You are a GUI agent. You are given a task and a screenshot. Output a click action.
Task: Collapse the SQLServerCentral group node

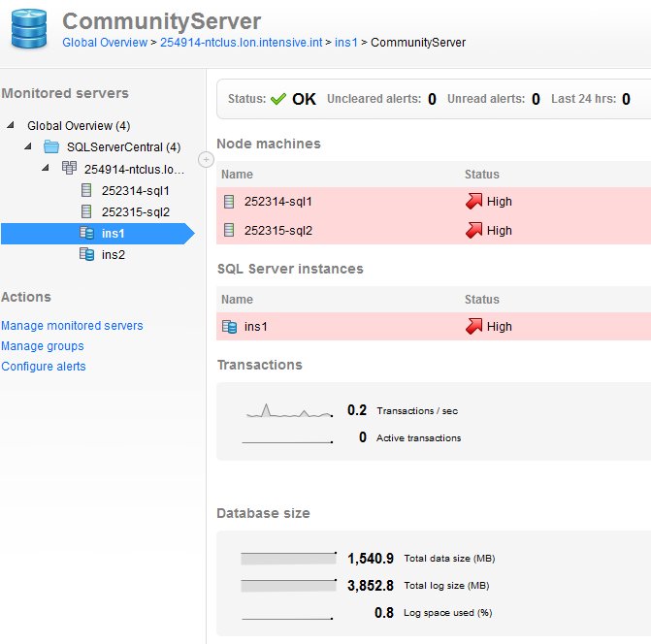click(x=30, y=147)
